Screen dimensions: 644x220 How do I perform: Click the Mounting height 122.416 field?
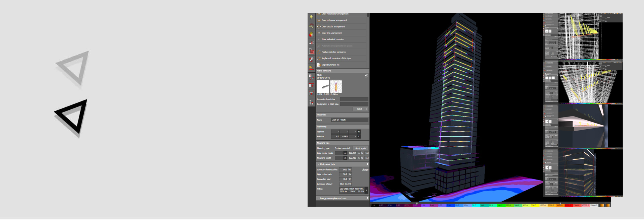[x=352, y=158]
